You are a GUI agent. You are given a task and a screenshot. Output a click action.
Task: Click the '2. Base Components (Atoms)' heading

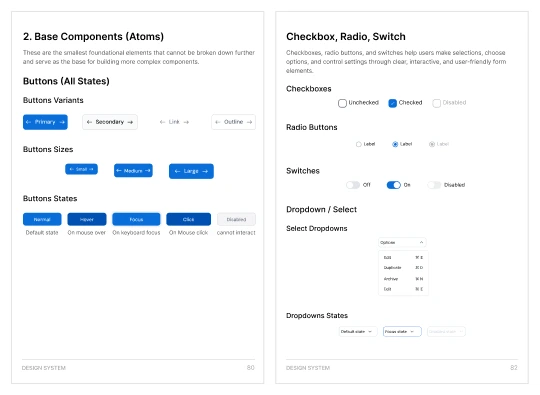point(93,37)
